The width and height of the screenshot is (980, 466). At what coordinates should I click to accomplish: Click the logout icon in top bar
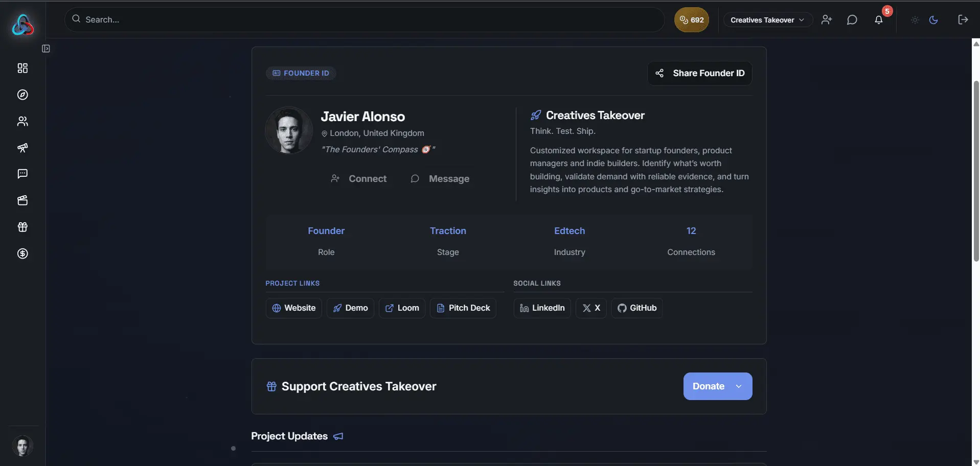(963, 19)
